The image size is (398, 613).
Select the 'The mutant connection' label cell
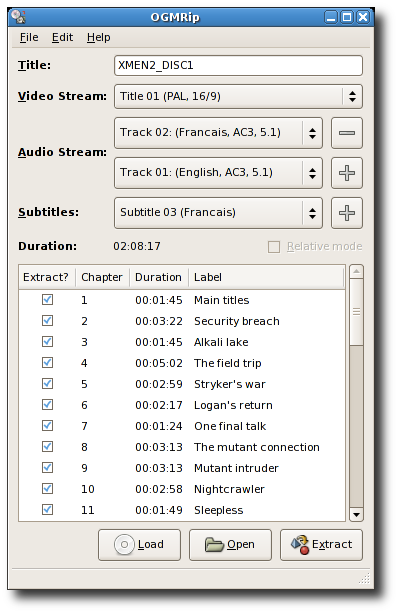click(x=257, y=447)
